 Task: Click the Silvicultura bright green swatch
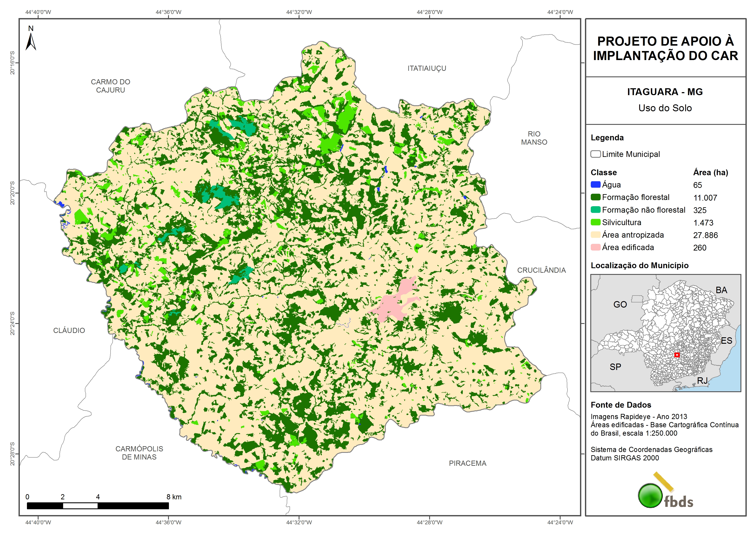[x=595, y=222]
